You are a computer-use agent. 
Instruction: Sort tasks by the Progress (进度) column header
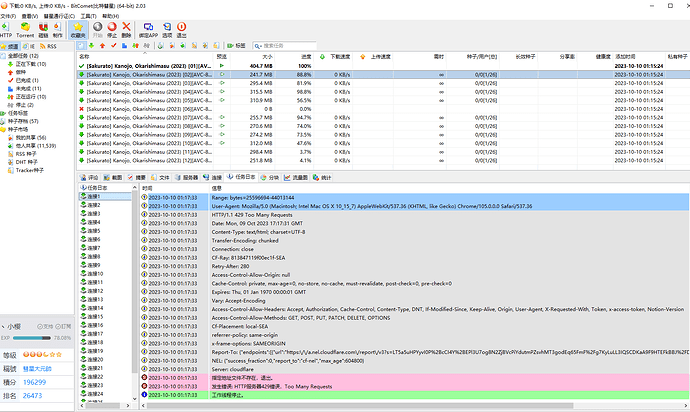point(294,57)
